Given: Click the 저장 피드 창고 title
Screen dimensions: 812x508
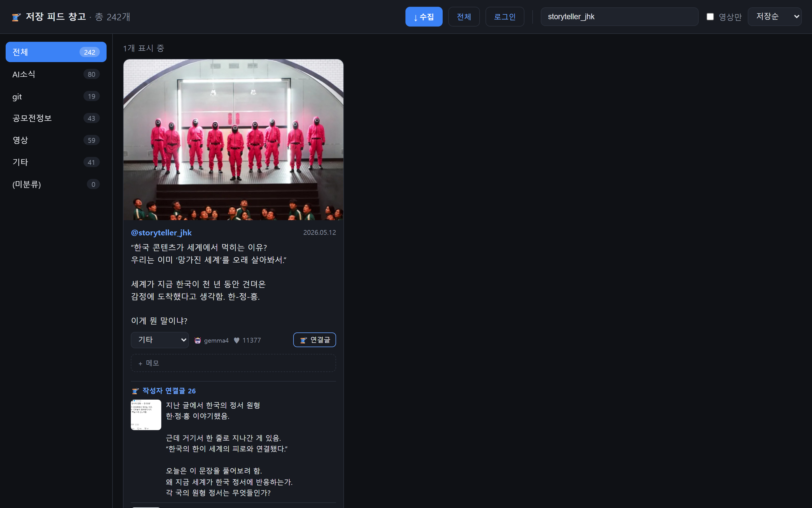Looking at the screenshot, I should (x=56, y=16).
